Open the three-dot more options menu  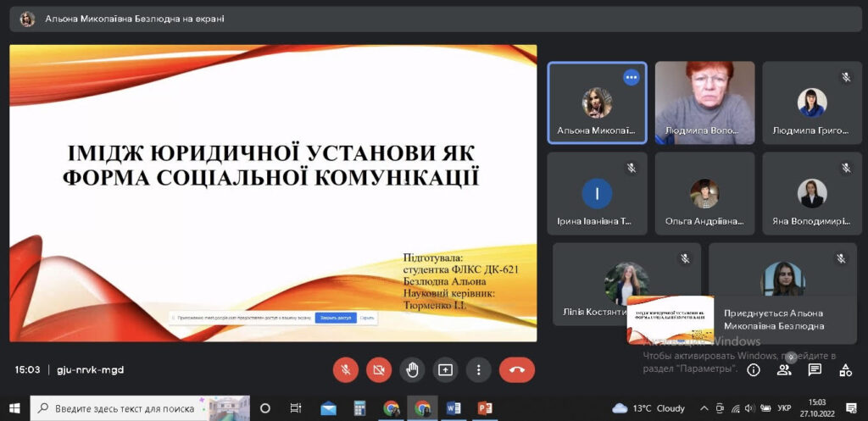tap(479, 370)
